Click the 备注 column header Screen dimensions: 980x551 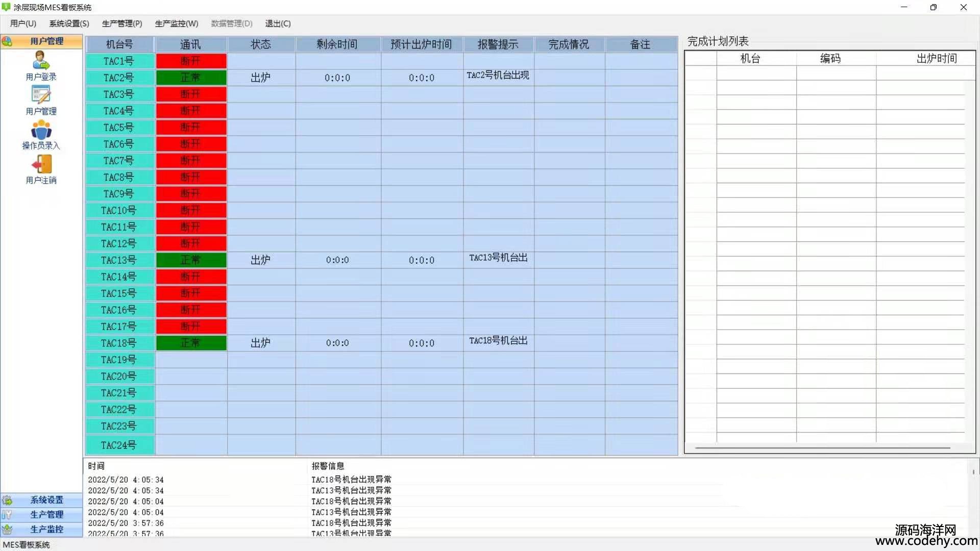pyautogui.click(x=641, y=44)
